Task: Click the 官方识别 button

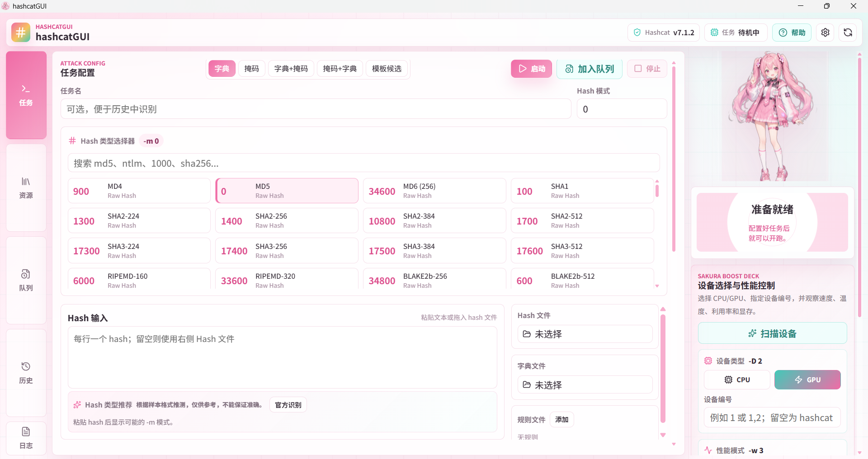Action: tap(288, 405)
